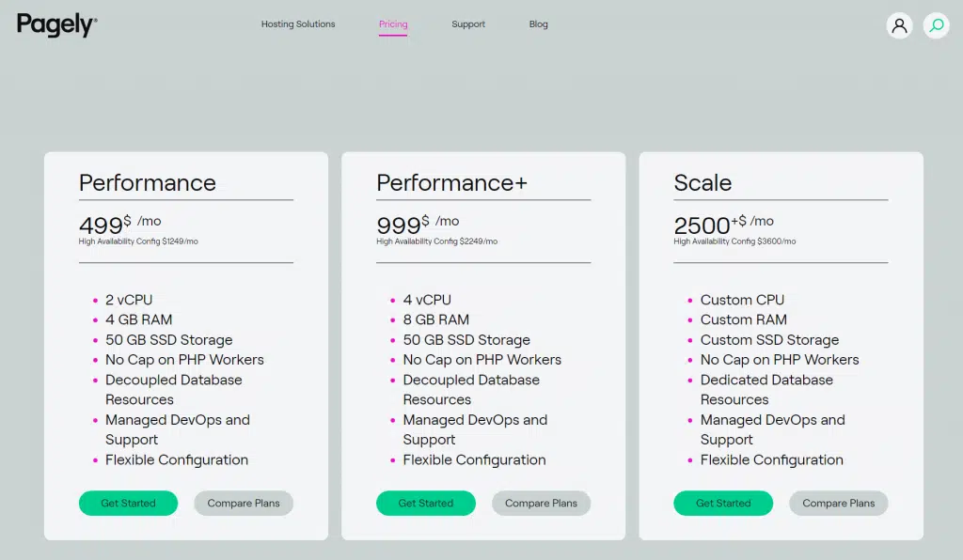Image resolution: width=963 pixels, height=560 pixels.
Task: Go to the Pricing page
Action: (393, 23)
